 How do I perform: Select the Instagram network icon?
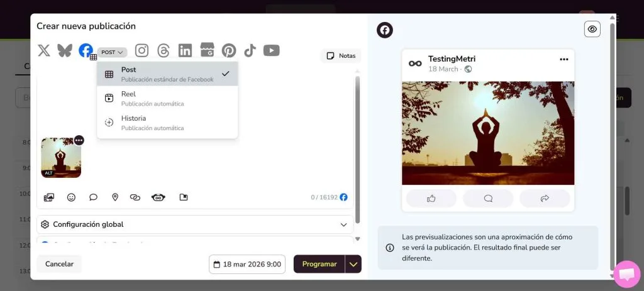(142, 50)
